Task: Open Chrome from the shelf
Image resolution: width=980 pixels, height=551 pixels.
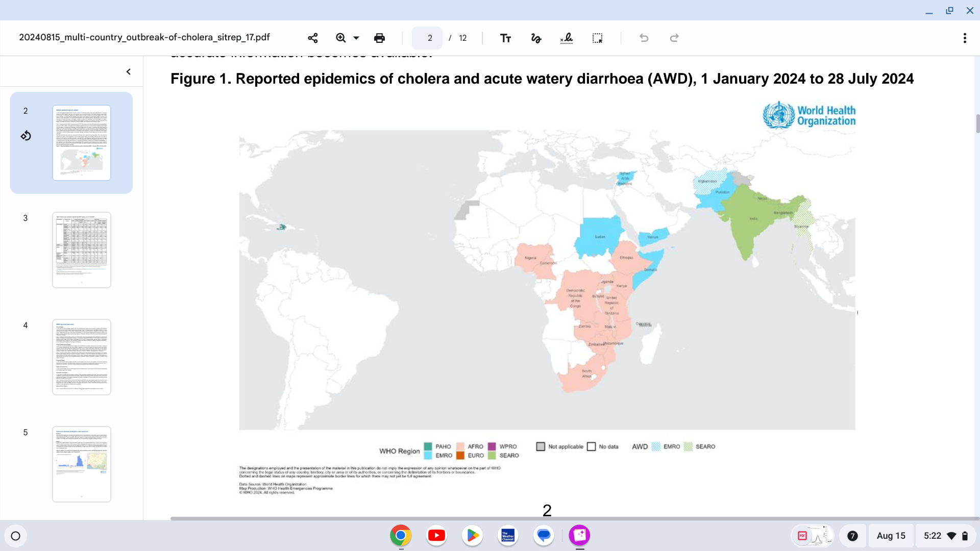Action: tap(401, 535)
